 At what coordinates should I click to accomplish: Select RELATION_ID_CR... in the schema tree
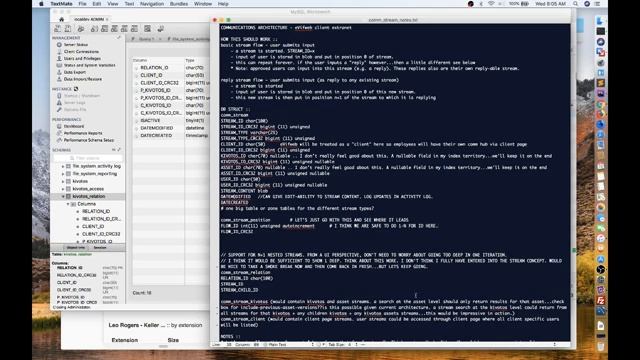pos(101,219)
